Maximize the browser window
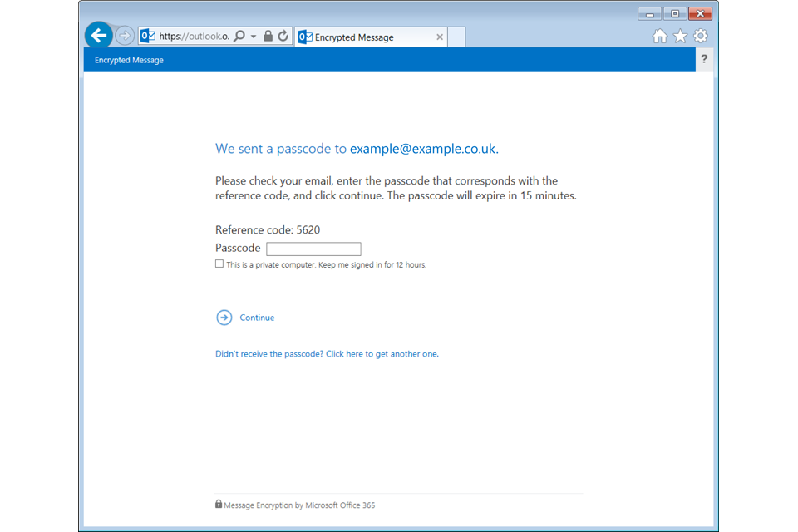The image size is (798, 532). [675, 14]
